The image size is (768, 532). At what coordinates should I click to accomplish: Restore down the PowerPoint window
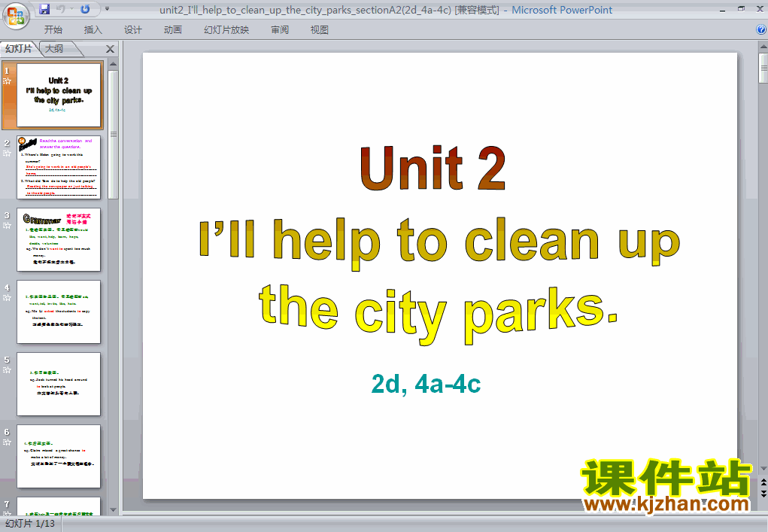click(x=742, y=9)
